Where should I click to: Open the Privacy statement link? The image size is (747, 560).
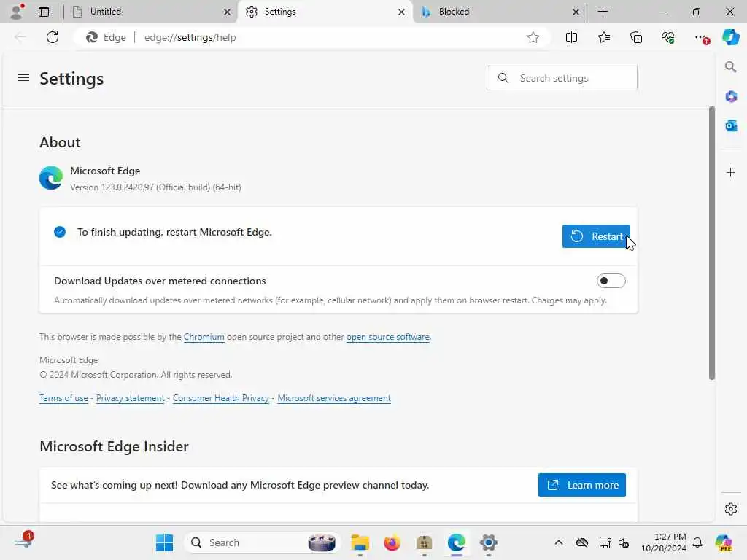tap(130, 398)
